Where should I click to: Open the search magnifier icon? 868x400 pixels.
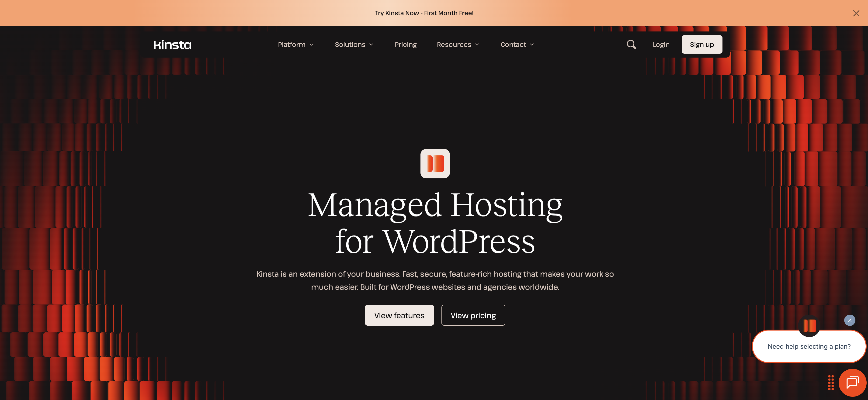pyautogui.click(x=631, y=45)
